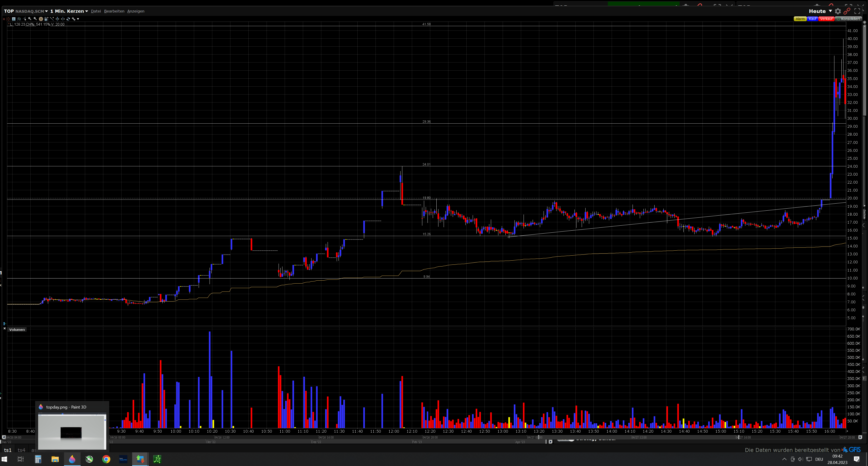Screen dimensions: 868x466
Task: Select the text annotation tool icon
Action: click(x=14, y=19)
